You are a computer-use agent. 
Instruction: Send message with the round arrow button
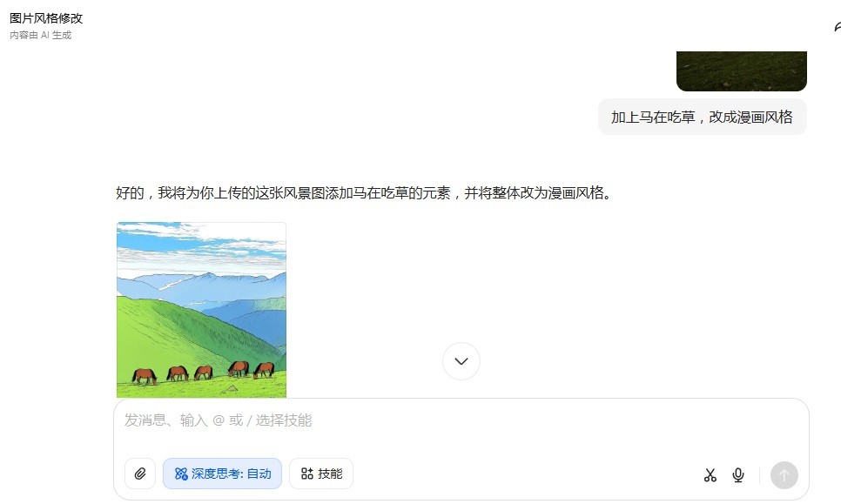784,475
